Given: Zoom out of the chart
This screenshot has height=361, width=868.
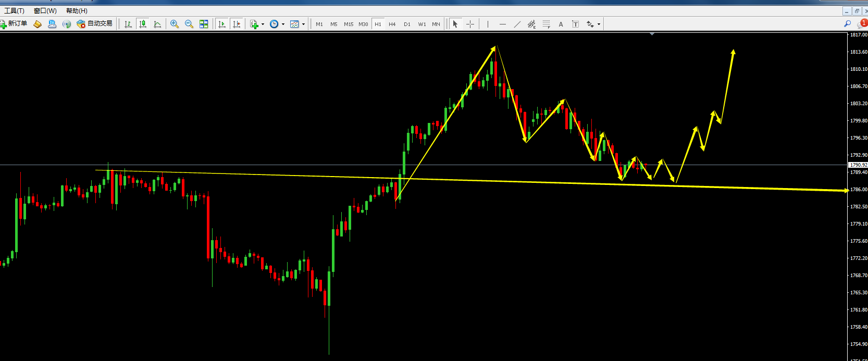Looking at the screenshot, I should coord(189,24).
